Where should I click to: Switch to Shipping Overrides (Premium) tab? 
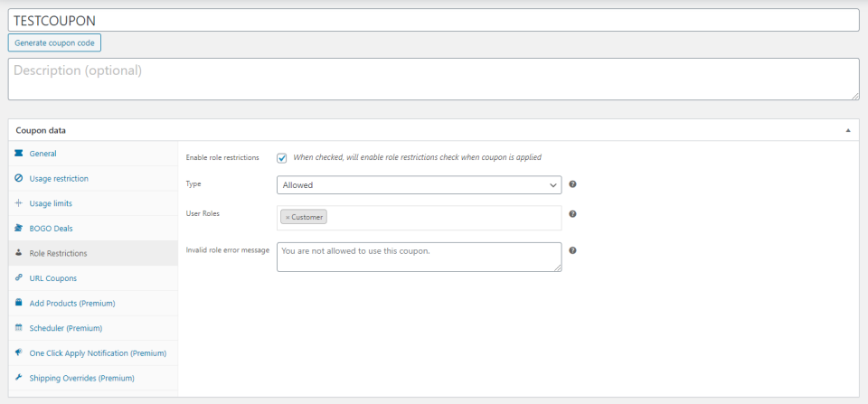click(x=81, y=378)
